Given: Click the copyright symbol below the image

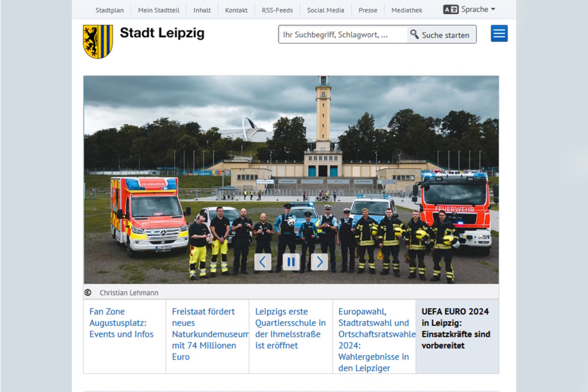Looking at the screenshot, I should point(88,292).
